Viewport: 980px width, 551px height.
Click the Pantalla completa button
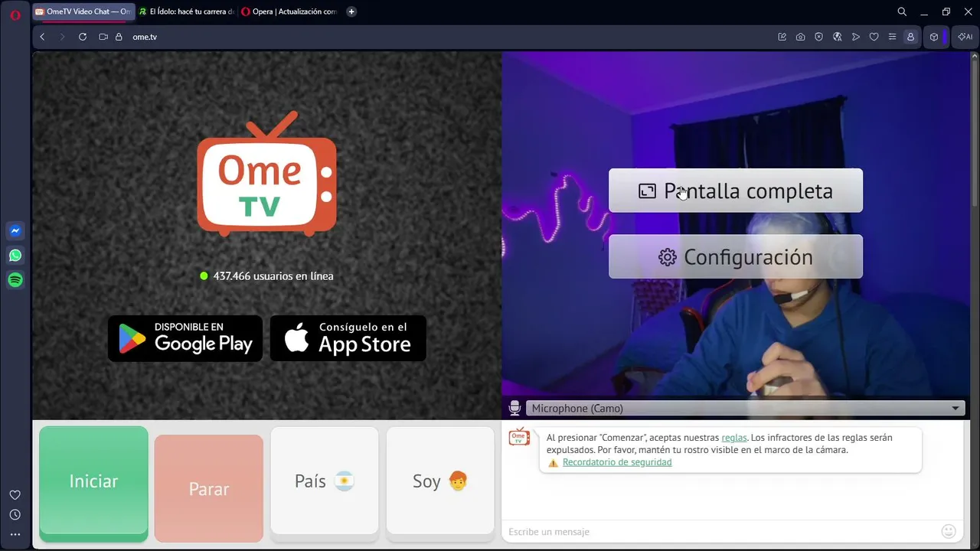tap(736, 191)
